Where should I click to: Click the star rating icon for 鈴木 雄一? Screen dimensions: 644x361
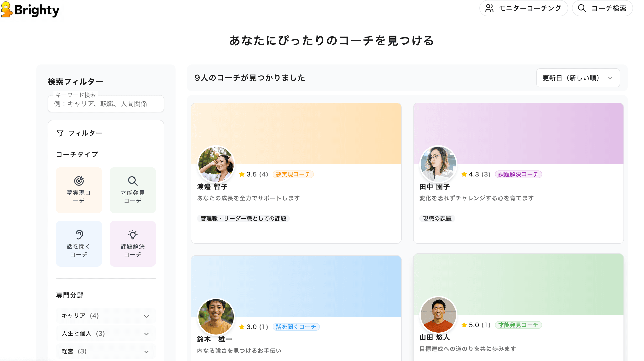pos(242,327)
